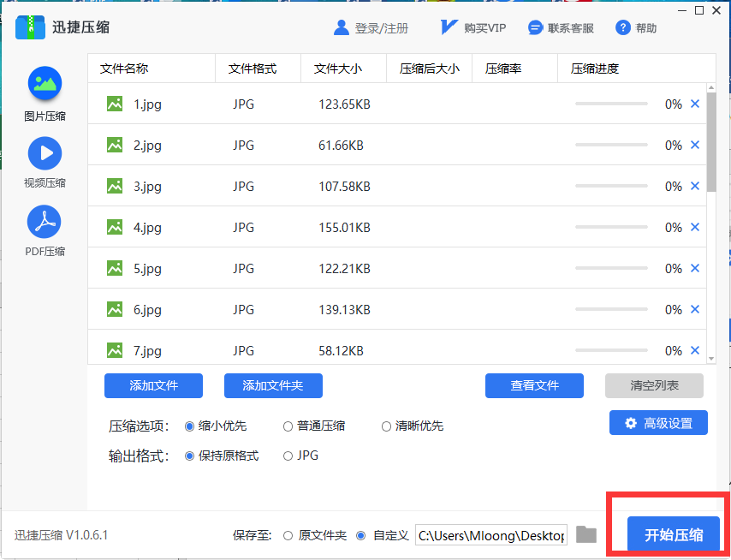Open the 帮助 help icon

[623, 28]
